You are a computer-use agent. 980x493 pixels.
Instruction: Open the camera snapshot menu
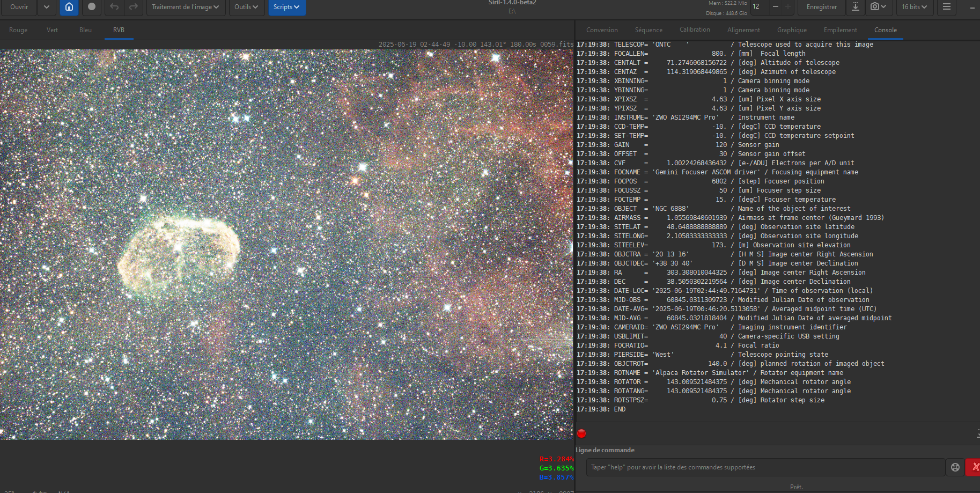pos(878,7)
